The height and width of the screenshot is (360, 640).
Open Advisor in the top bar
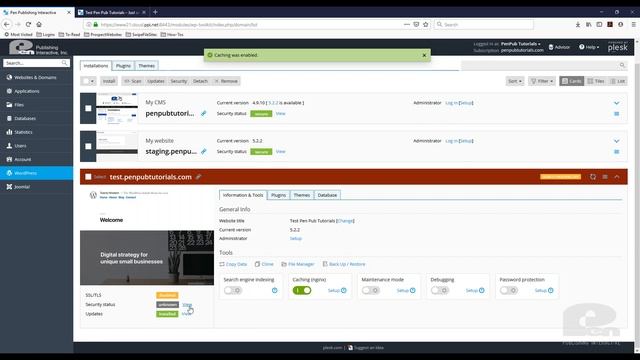(559, 47)
